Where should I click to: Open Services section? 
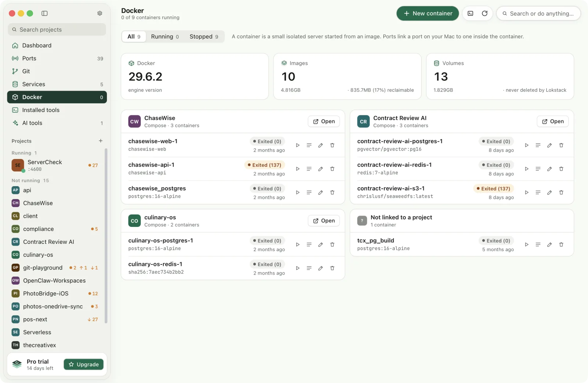pyautogui.click(x=57, y=84)
